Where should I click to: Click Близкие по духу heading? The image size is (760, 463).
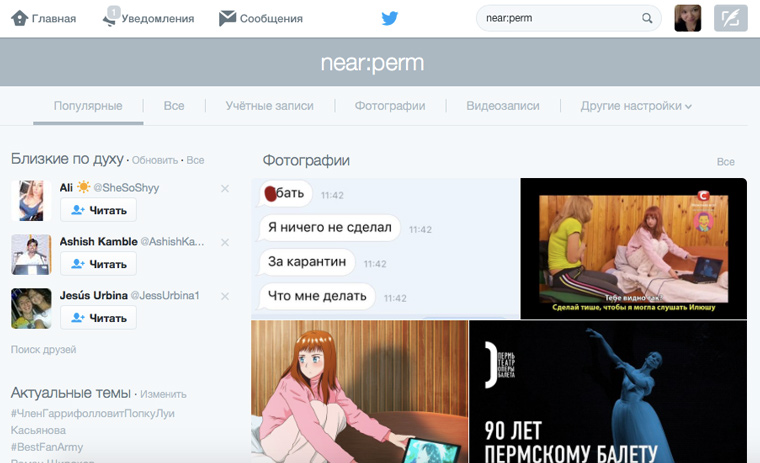click(x=67, y=159)
